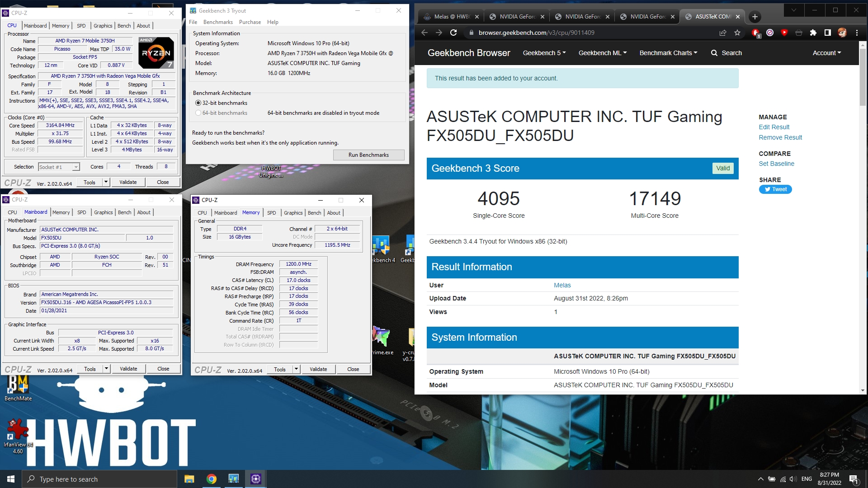
Task: Open network status tray icon
Action: 783,479
